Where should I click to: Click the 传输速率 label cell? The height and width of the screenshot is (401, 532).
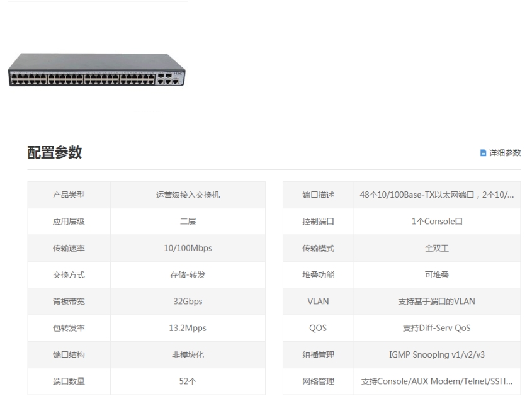(x=69, y=248)
